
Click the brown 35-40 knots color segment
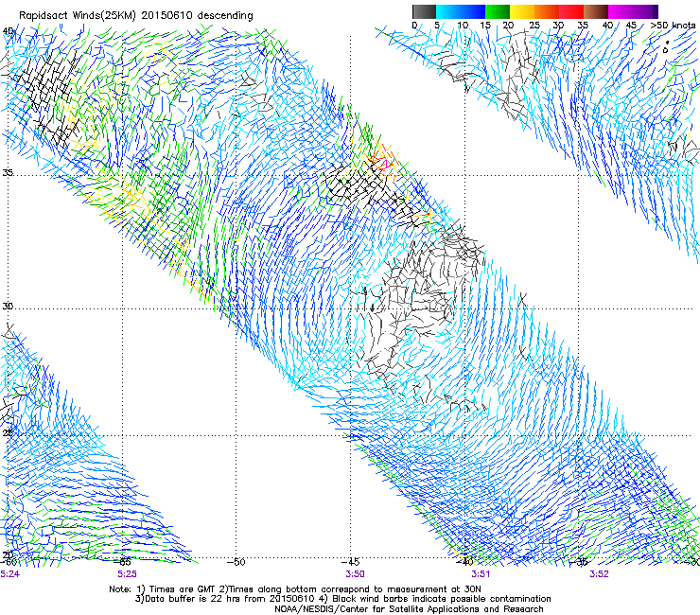tap(596, 11)
